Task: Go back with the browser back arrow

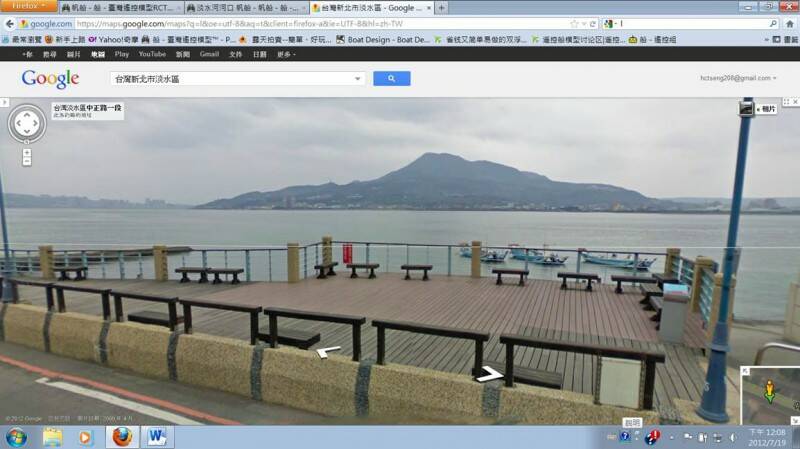Action: (10, 23)
